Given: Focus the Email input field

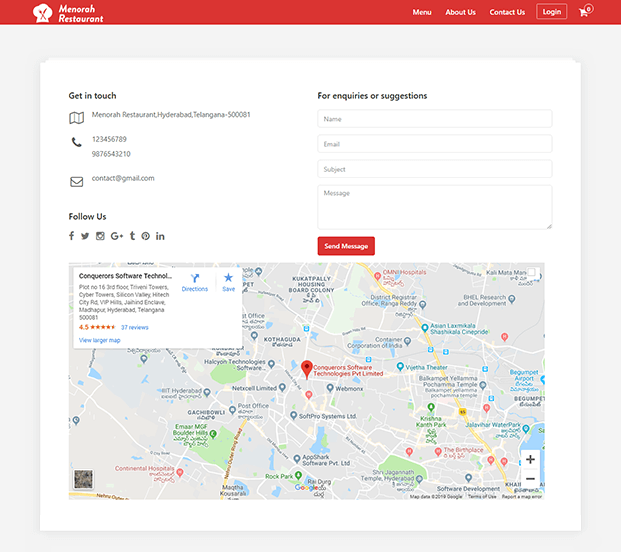Looking at the screenshot, I should pyautogui.click(x=434, y=144).
